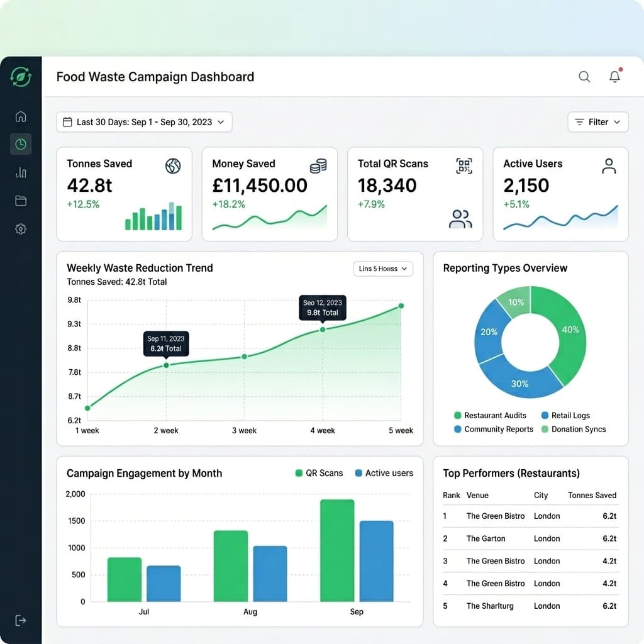The width and height of the screenshot is (644, 644).
Task: Click the 3 week data point on trend
Action: pos(245,357)
